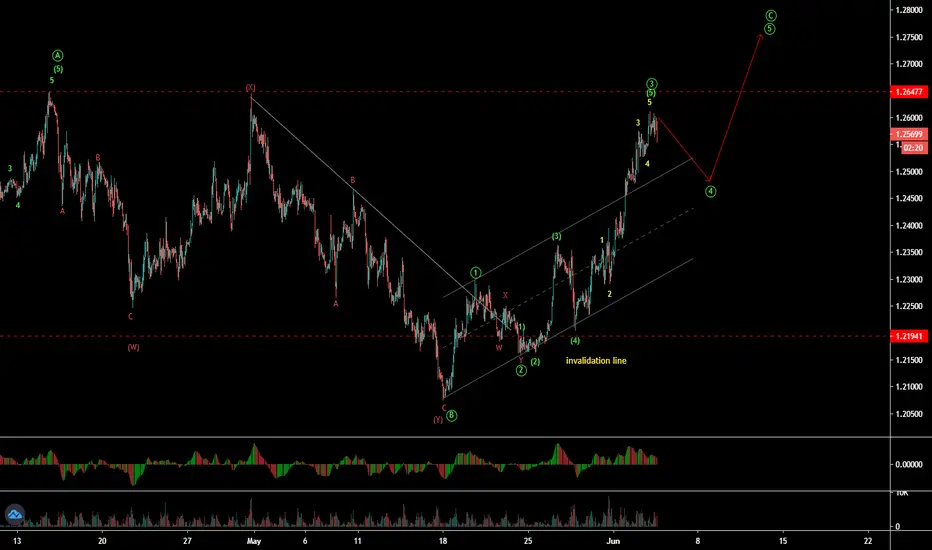Click date 15 on the time axis

[783, 541]
